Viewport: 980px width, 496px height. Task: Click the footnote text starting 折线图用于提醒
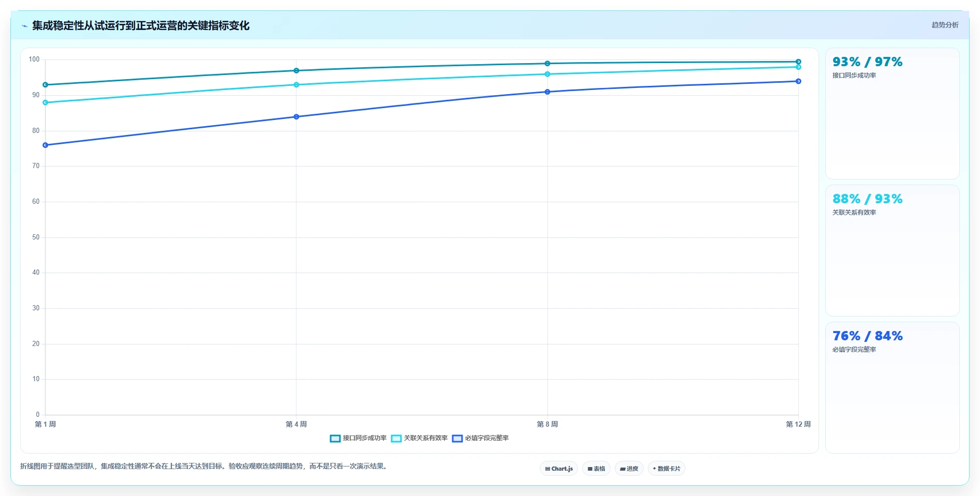[x=205, y=466]
